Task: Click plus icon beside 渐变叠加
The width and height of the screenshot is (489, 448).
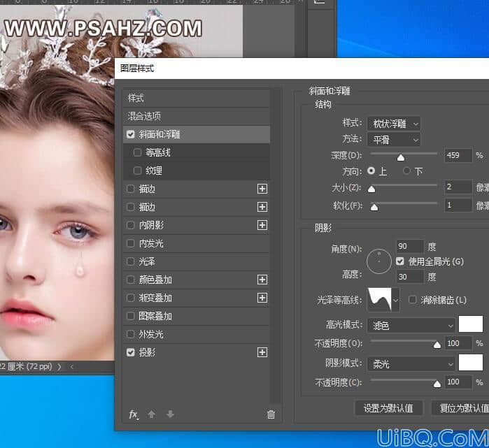Action: [x=262, y=298]
